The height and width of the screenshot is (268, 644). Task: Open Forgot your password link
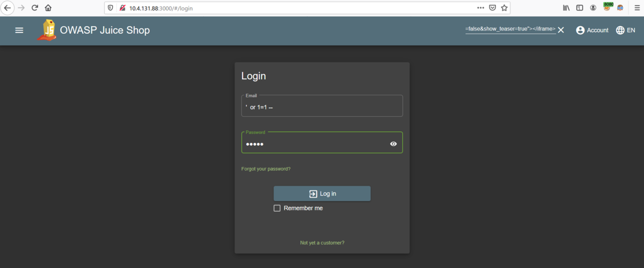coord(266,169)
